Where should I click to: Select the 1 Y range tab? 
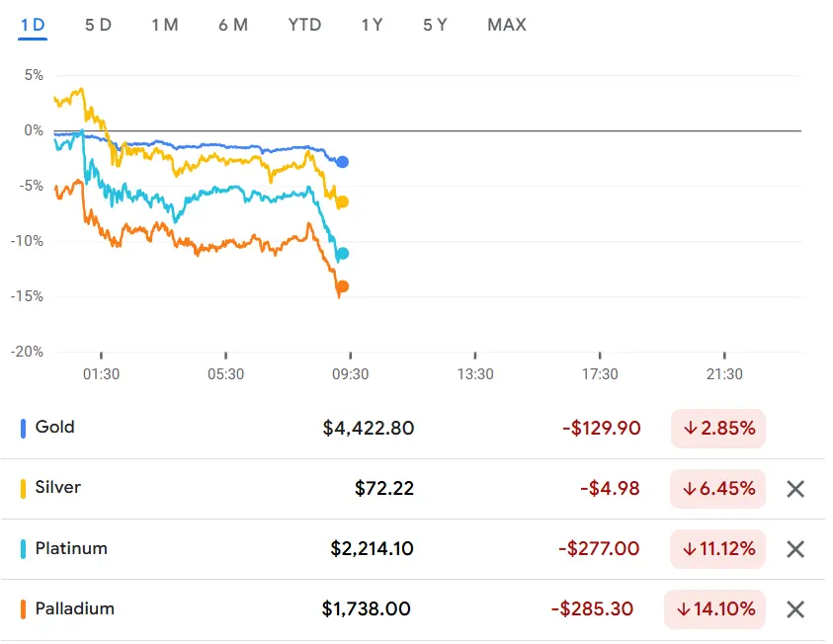[372, 25]
